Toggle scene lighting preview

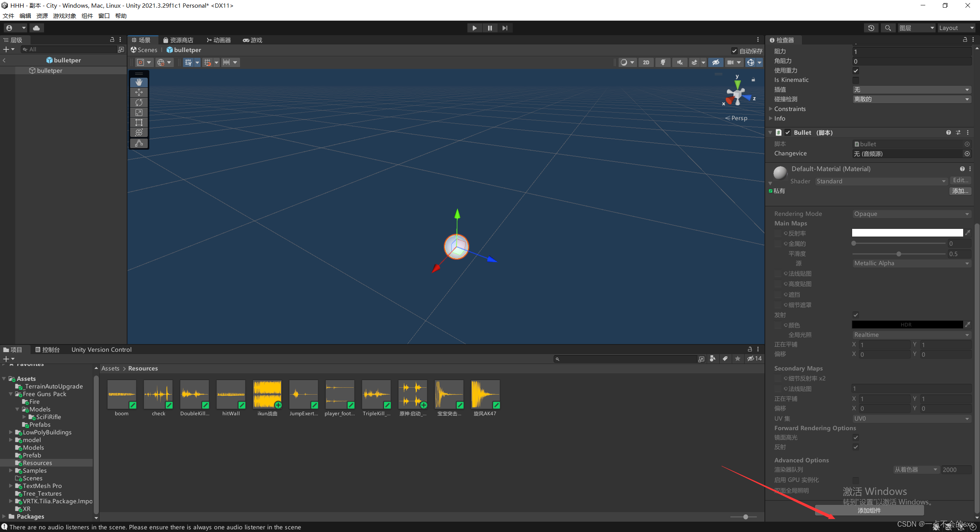663,62
